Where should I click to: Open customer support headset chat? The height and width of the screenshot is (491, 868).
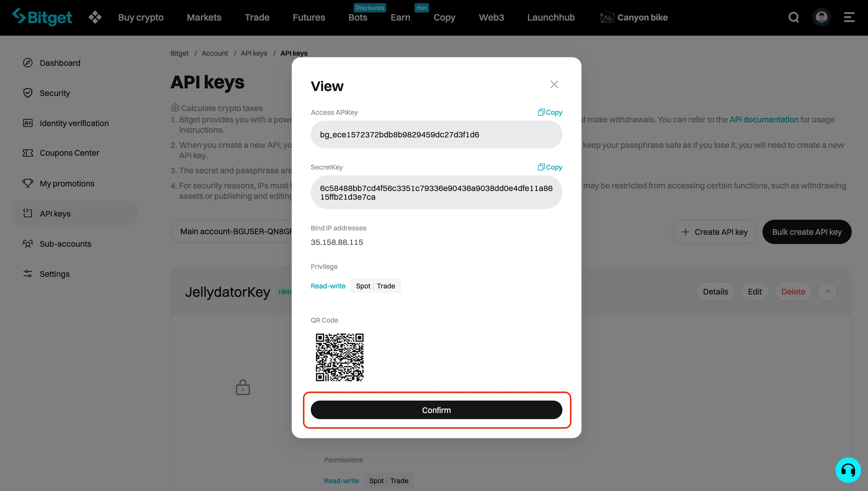coord(848,470)
